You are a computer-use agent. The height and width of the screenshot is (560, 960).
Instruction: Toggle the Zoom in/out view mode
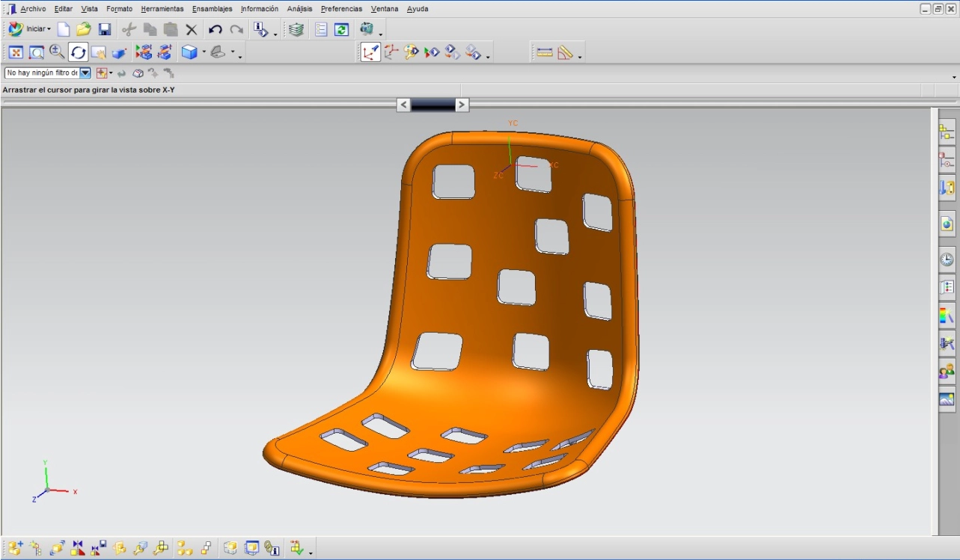[57, 52]
